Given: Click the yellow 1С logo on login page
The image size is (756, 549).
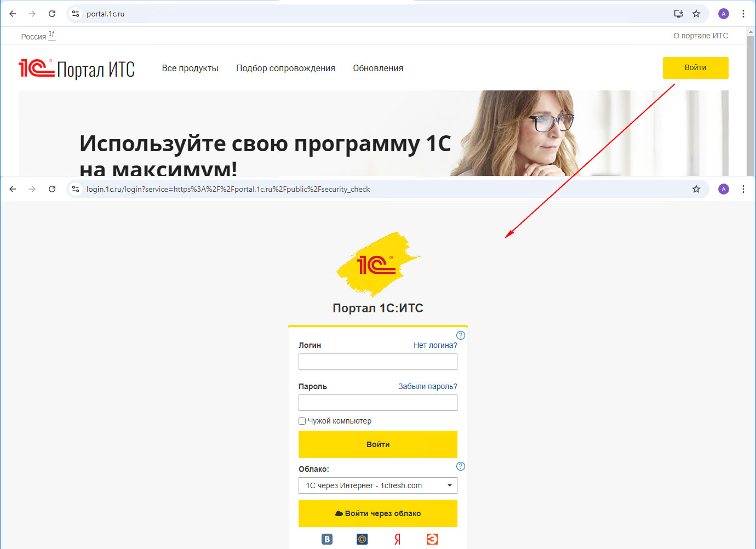Looking at the screenshot, I should pos(378,264).
